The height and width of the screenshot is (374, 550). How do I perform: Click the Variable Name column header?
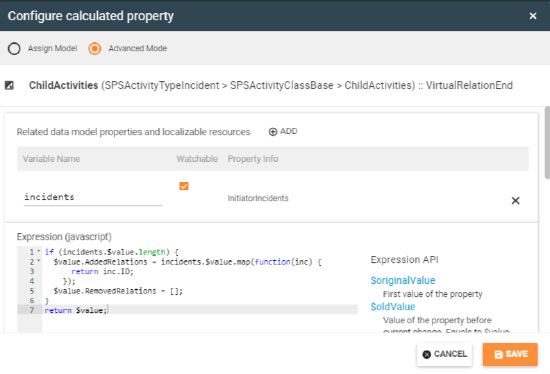tap(52, 159)
